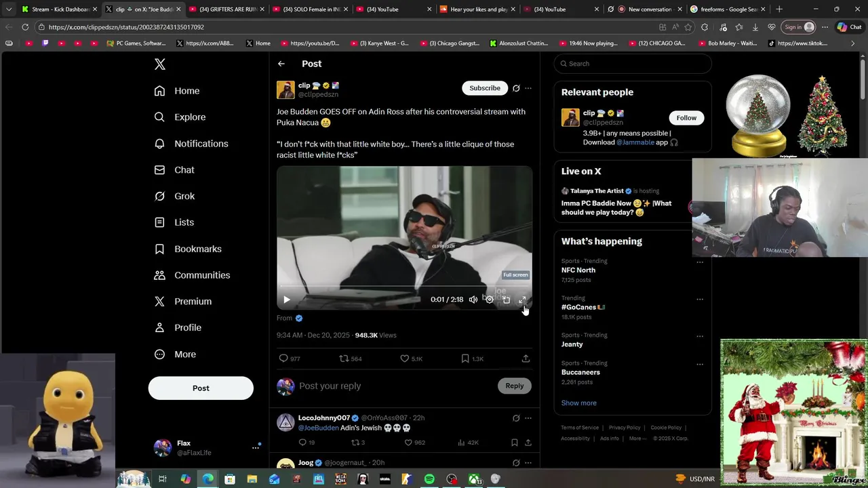The height and width of the screenshot is (488, 868).
Task: Open browser downloads panel
Action: click(x=755, y=27)
